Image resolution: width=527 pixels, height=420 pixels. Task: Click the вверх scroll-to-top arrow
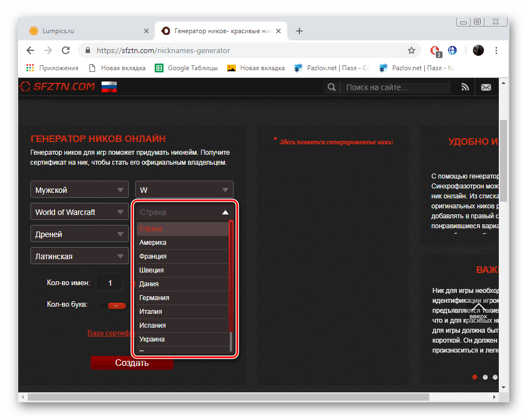tap(478, 311)
